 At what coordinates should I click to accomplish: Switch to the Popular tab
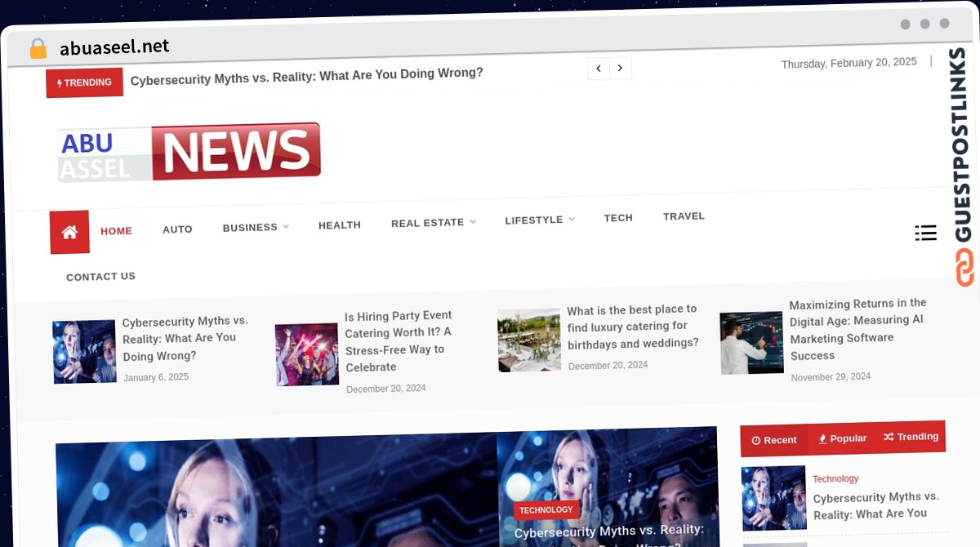pos(842,438)
